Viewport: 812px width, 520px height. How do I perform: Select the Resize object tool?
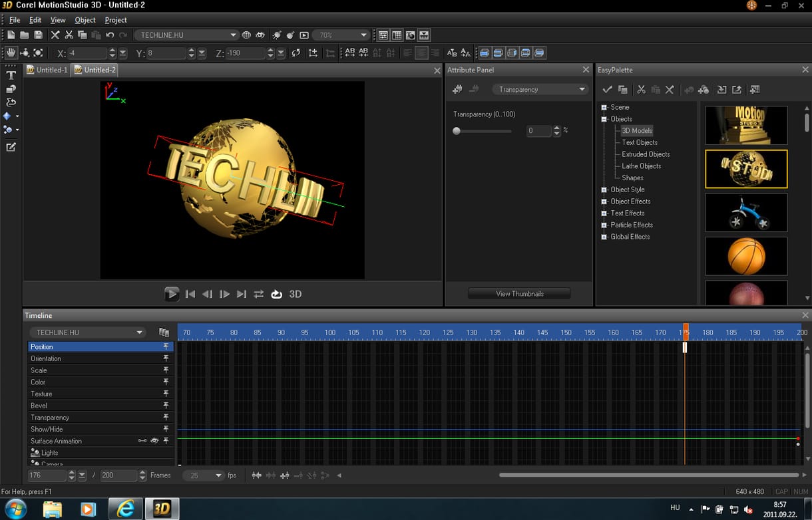pos(38,53)
